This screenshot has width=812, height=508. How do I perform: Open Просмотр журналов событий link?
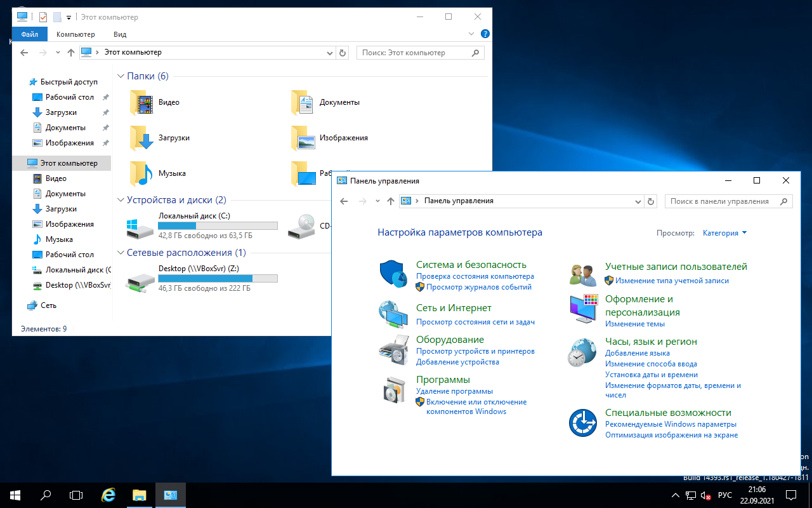pyautogui.click(x=479, y=287)
